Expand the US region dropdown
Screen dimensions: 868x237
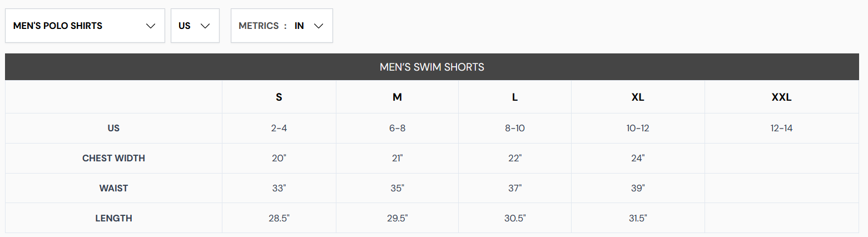tap(195, 26)
